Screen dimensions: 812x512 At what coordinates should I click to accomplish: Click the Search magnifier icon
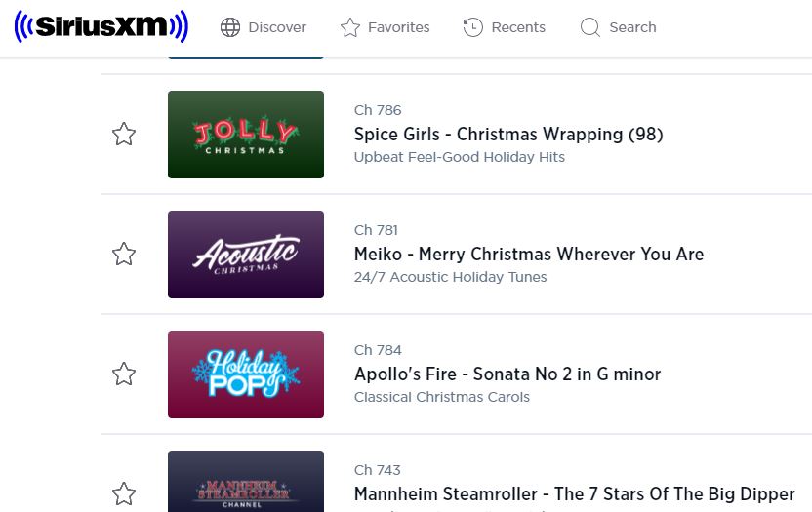coord(590,27)
